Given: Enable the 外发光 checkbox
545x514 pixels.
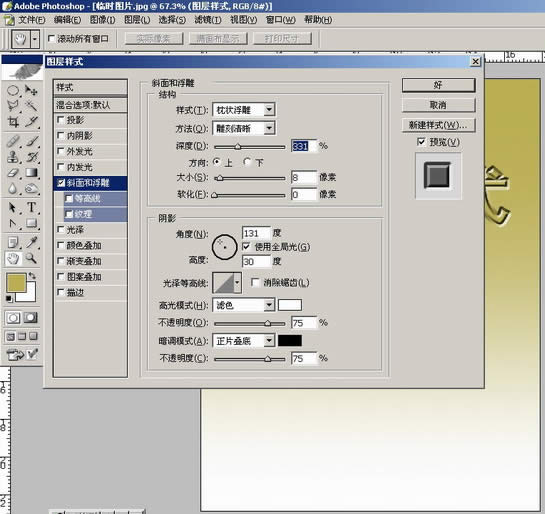Looking at the screenshot, I should [x=60, y=151].
